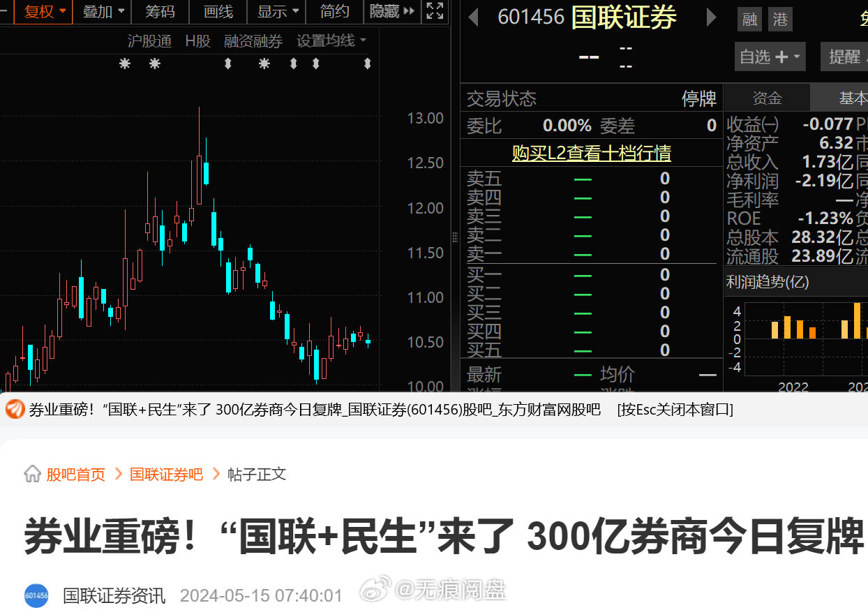The height and width of the screenshot is (610, 868).
Task: Click the 总收入 value 1.73亿
Action: coord(828,162)
